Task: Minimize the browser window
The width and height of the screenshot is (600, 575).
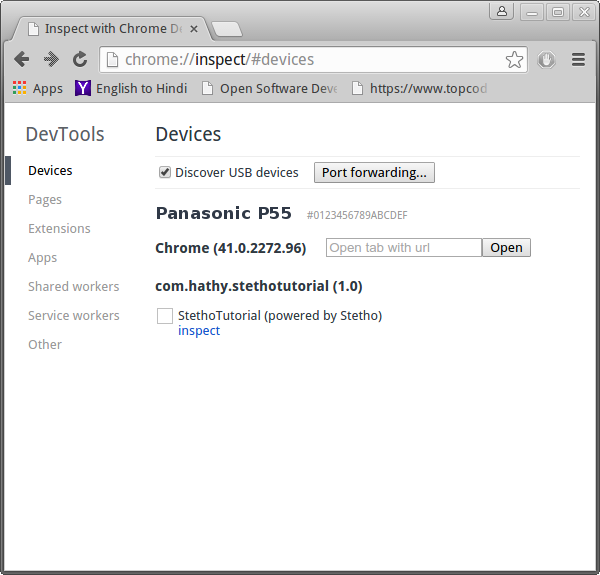Action: 532,12
